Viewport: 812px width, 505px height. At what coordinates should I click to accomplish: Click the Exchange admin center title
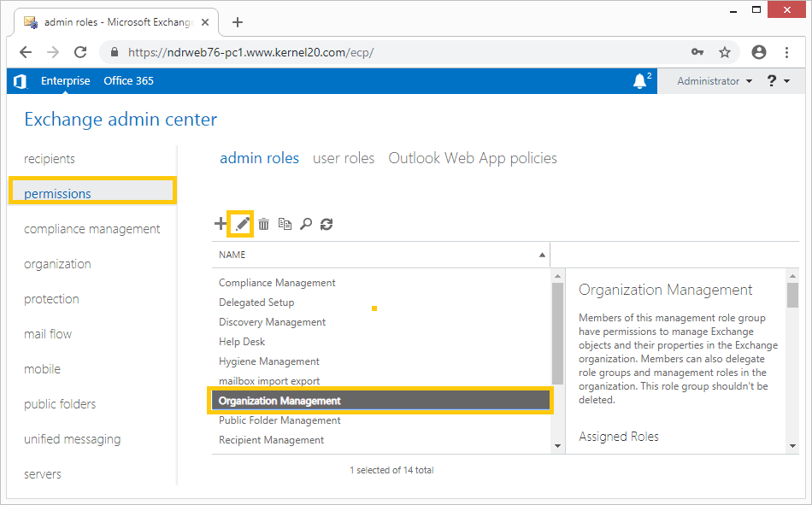pos(121,120)
